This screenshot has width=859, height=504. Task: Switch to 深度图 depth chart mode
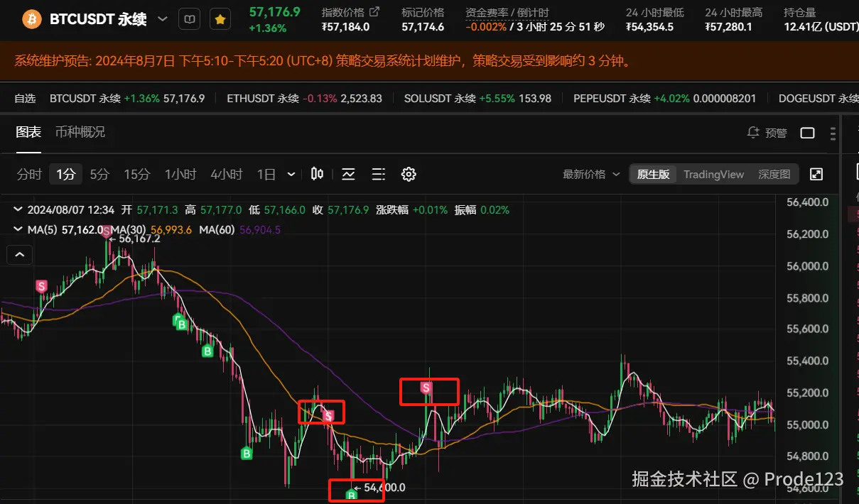[x=774, y=174]
